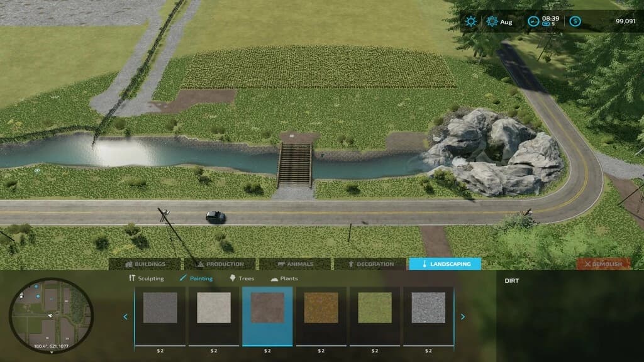Click the Buildings tab house icon
Screen dimensions: 644x362
coord(128,265)
